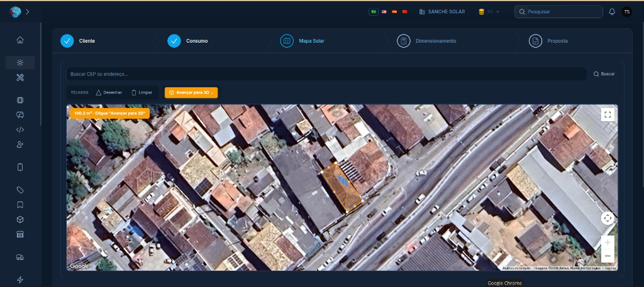Switch language to Brazilian Portuguese flag
This screenshot has width=644, height=287.
pos(374,12)
